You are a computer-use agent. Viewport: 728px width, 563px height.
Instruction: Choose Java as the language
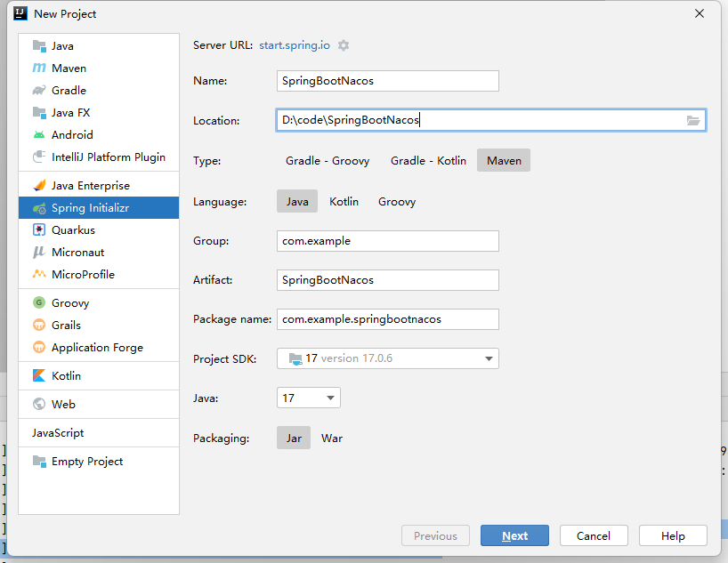tap(297, 201)
